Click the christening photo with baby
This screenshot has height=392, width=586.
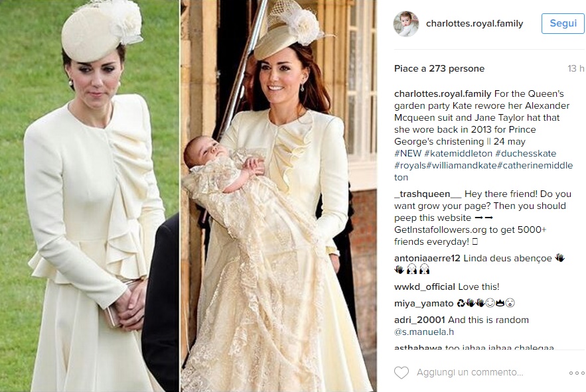click(x=279, y=196)
